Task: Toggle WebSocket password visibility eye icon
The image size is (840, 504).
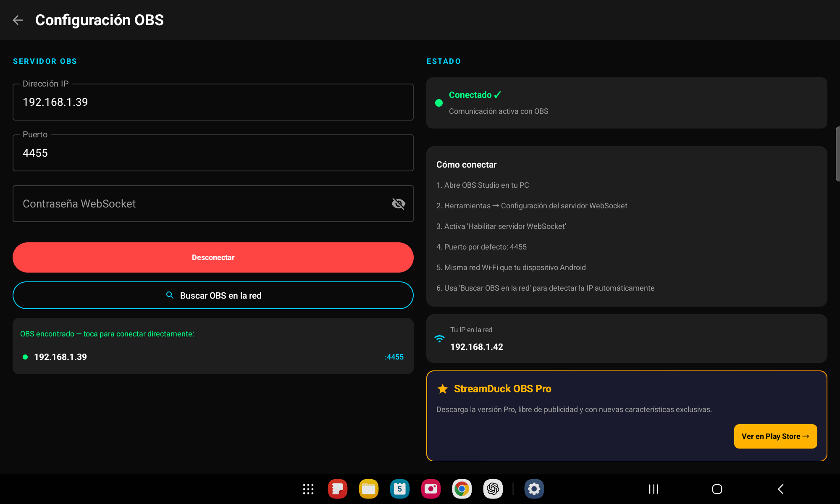Action: click(x=398, y=204)
